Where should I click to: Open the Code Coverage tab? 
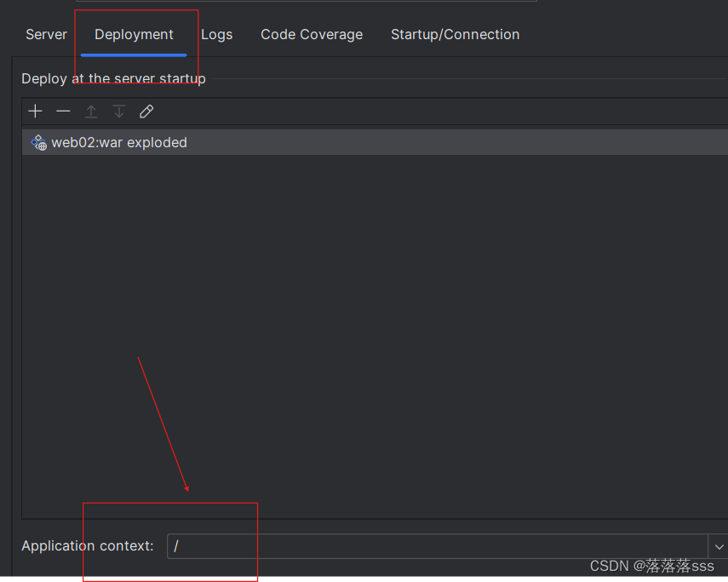coord(312,34)
